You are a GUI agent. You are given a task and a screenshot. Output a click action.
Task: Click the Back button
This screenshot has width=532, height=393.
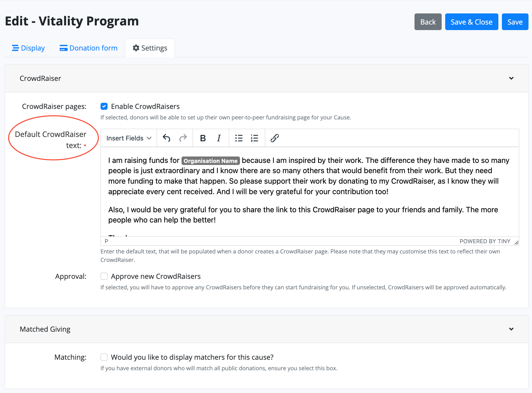(428, 22)
